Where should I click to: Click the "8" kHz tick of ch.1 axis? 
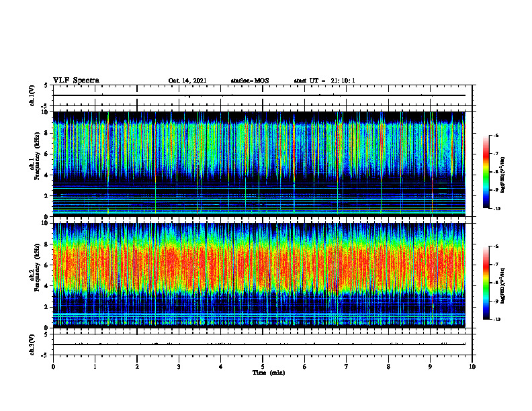tap(47, 133)
